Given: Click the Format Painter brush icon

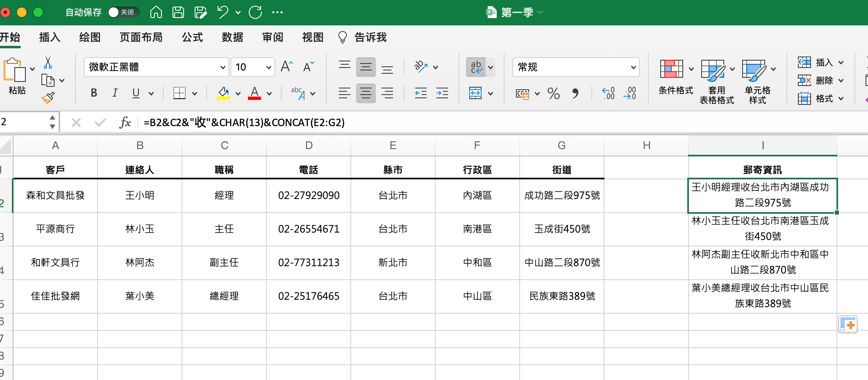Looking at the screenshot, I should coord(48,97).
